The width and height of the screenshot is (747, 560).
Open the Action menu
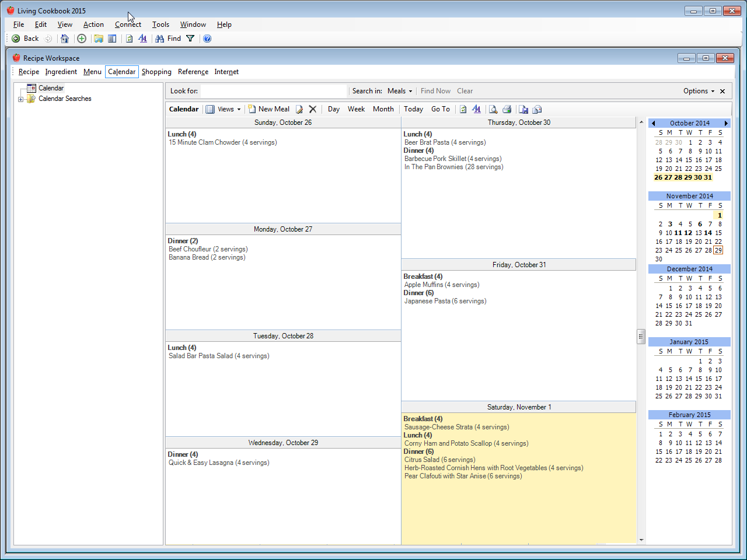pos(93,24)
